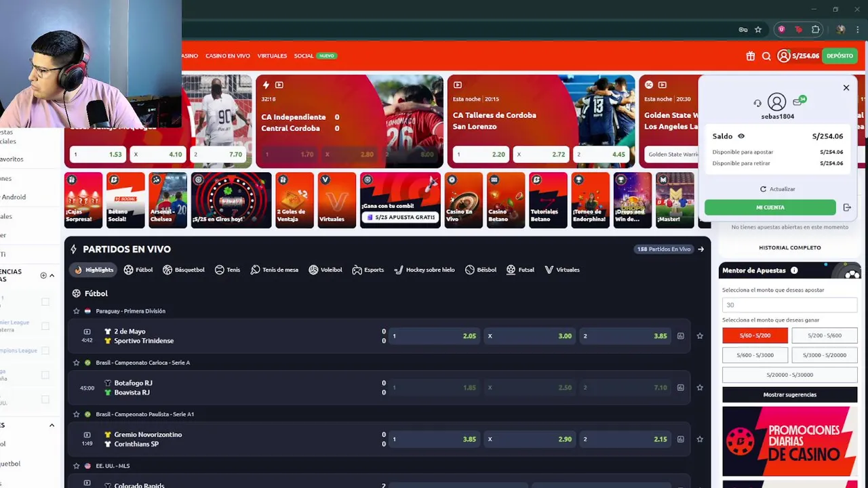Bookmark page with browser star icon
The width and height of the screenshot is (868, 488).
point(758,30)
